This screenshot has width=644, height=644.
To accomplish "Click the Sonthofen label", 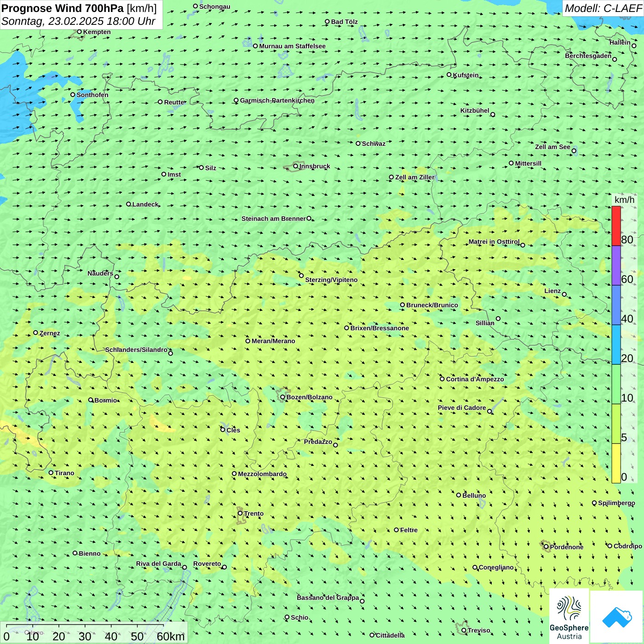I will click(x=92, y=95).
